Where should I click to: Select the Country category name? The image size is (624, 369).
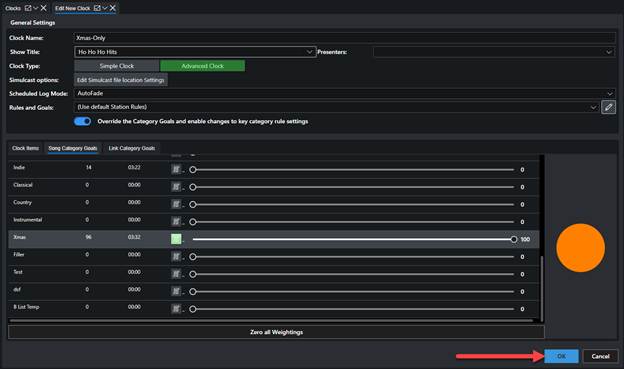coord(22,202)
